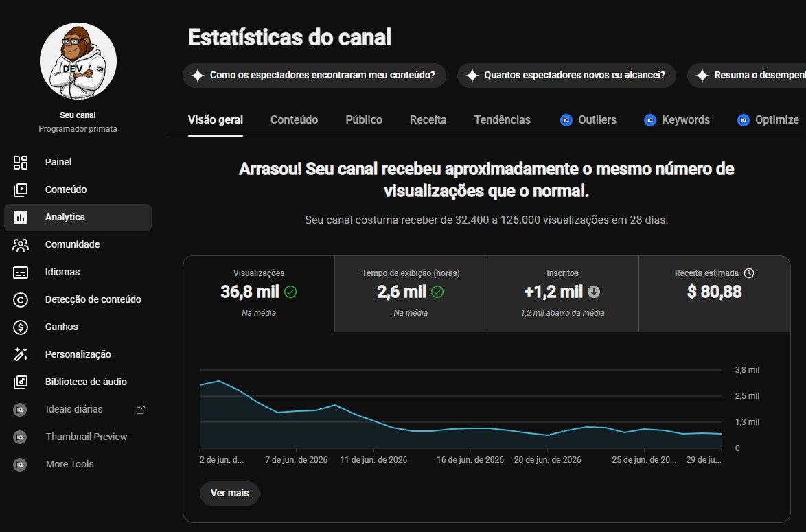The image size is (806, 532).
Task: Click the Painel dashboard icon
Action: pos(21,163)
